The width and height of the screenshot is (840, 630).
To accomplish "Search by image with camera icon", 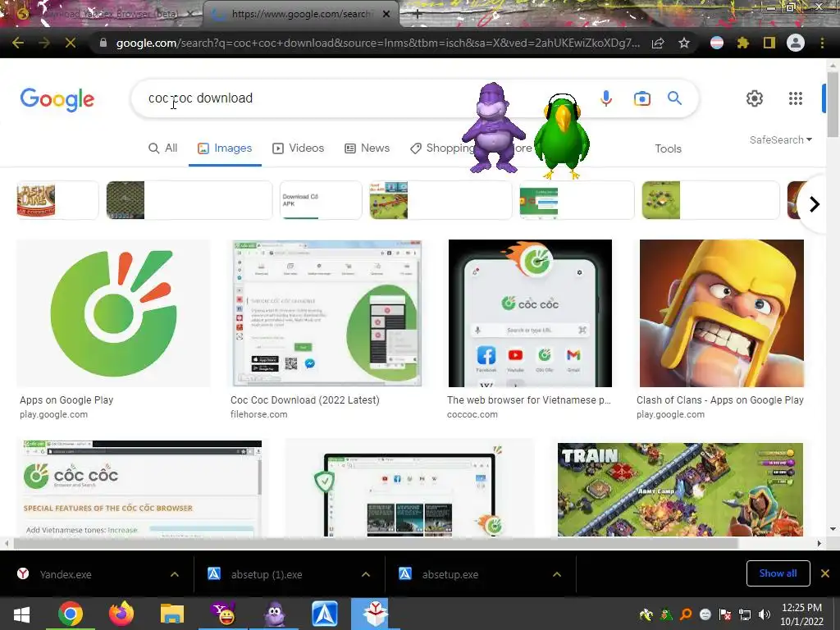I will pyautogui.click(x=641, y=98).
